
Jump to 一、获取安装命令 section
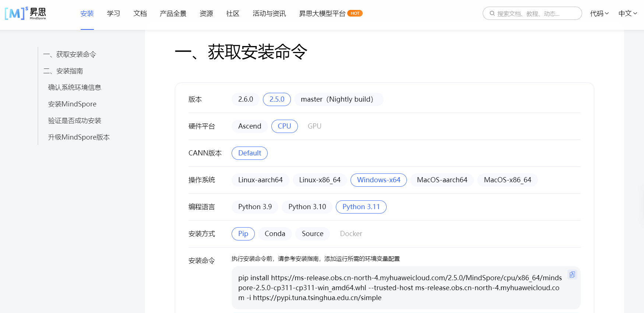[70, 54]
